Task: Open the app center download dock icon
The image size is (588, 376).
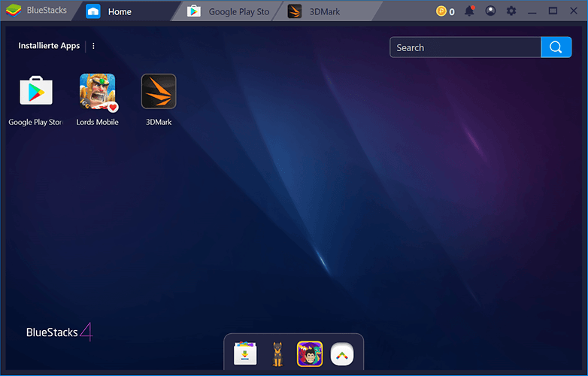Action: [x=245, y=353]
